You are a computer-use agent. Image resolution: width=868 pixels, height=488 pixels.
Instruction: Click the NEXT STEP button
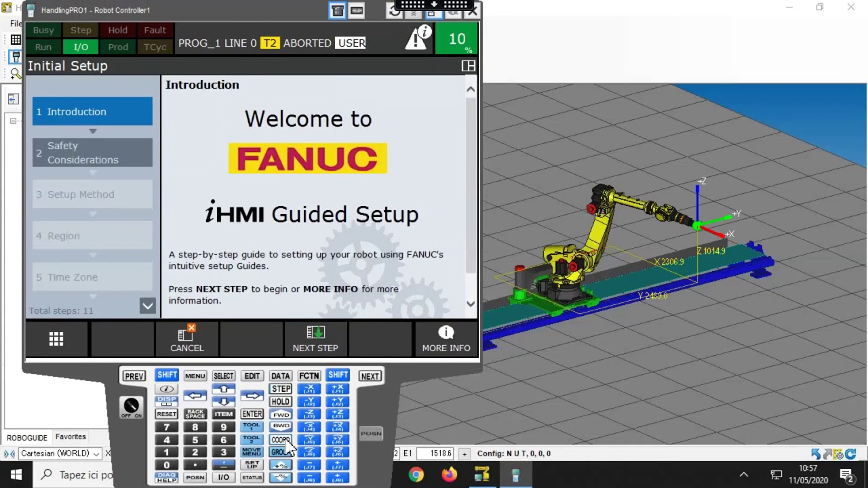(315, 339)
